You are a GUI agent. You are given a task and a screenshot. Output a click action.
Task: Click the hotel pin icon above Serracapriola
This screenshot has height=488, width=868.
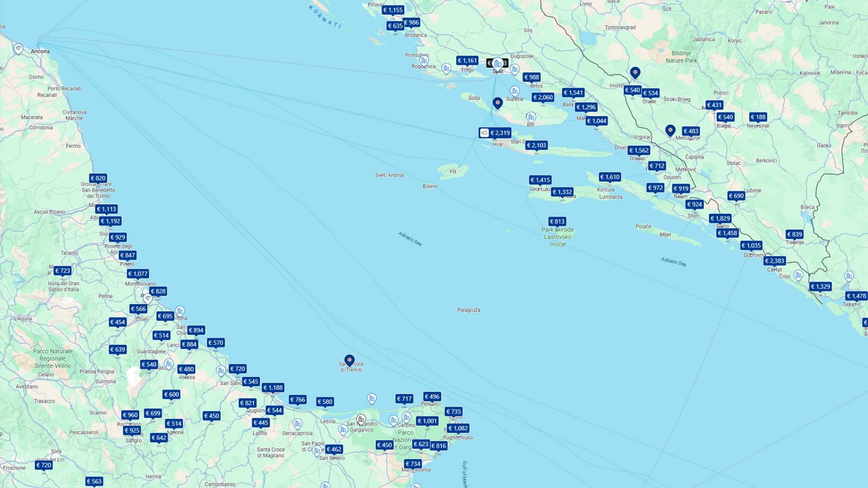point(297,423)
